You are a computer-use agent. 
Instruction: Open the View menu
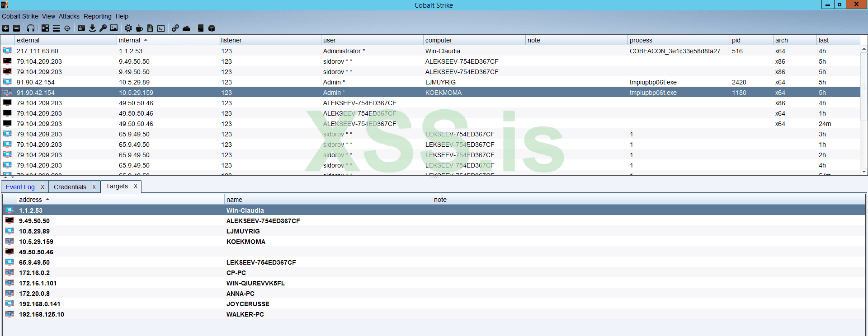click(x=48, y=16)
